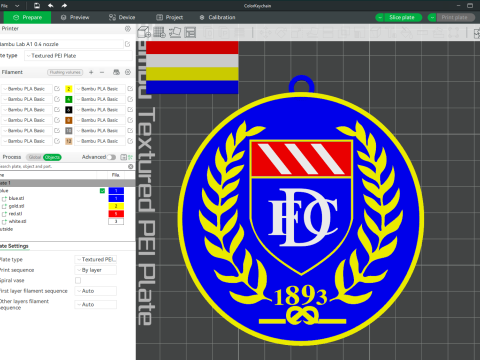Select the gold.stl row in object list
Viewport: 480px width, 360px height.
coord(68,206)
